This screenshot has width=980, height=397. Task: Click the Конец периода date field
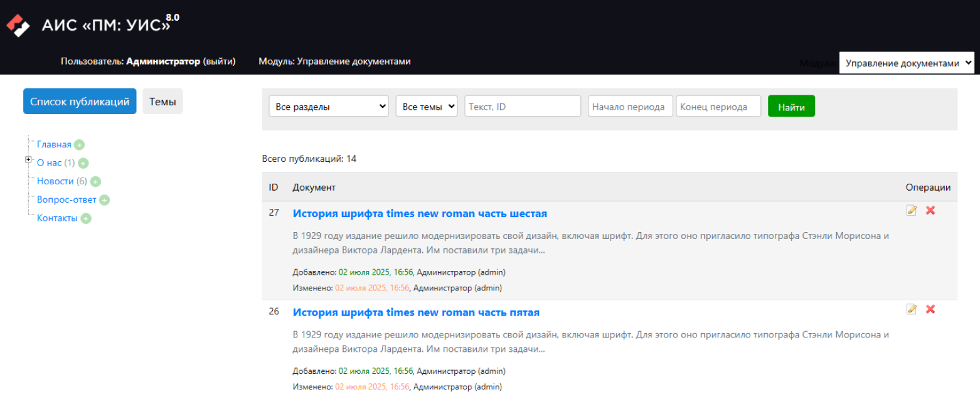pyautogui.click(x=718, y=107)
